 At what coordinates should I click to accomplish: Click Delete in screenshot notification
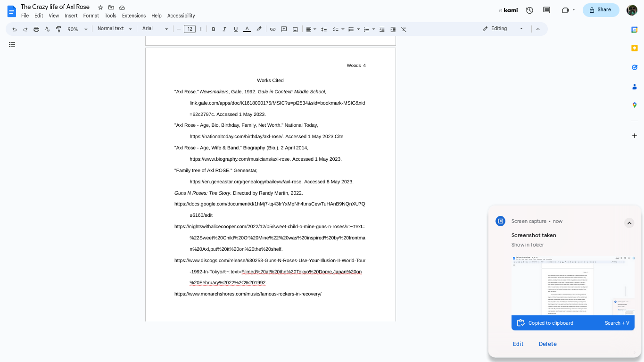[548, 344]
